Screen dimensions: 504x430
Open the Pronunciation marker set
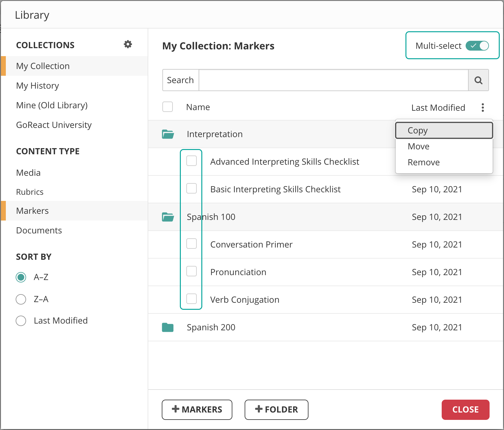(238, 272)
